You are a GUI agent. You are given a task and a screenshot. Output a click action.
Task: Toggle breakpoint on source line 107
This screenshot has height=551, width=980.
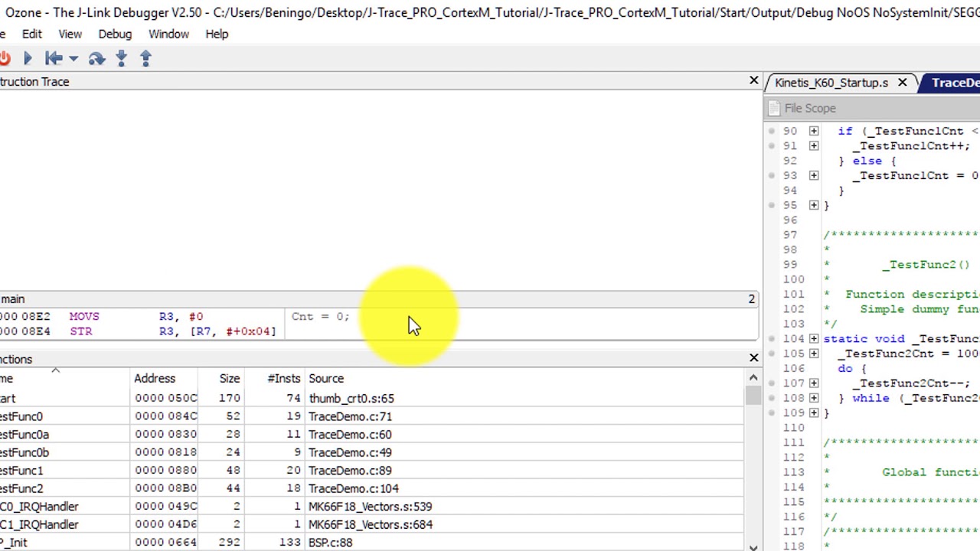(x=772, y=383)
